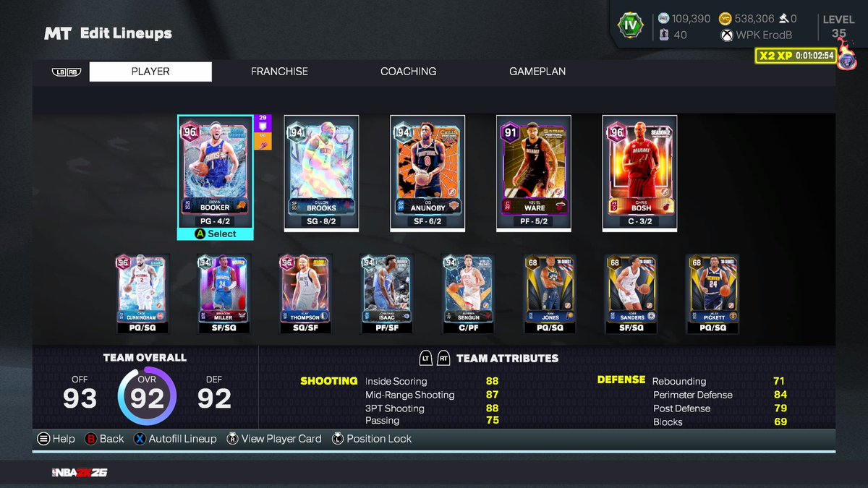The image size is (868, 488).
Task: Click the purple 29 badge beside Booker card
Action: (263, 124)
